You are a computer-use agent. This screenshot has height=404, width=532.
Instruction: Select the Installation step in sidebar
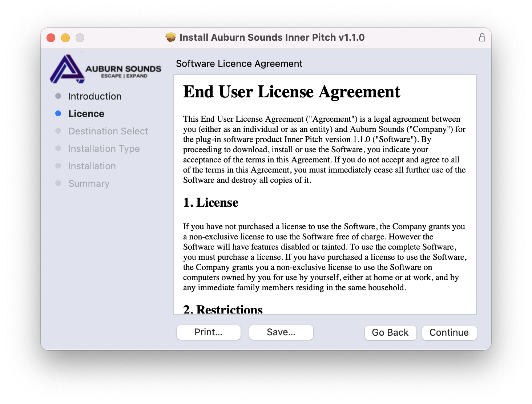coord(92,166)
